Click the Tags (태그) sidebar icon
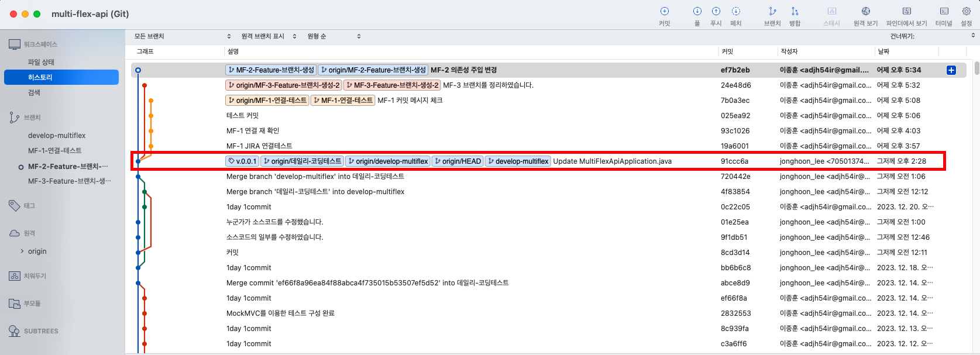The width and height of the screenshot is (980, 355). pos(15,205)
